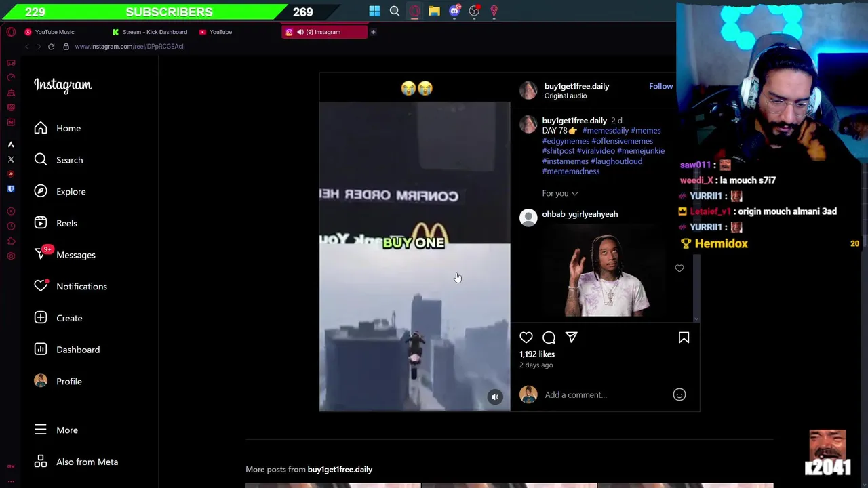Image resolution: width=868 pixels, height=488 pixels.
Task: Select the Instagram browser tab
Action: click(324, 32)
